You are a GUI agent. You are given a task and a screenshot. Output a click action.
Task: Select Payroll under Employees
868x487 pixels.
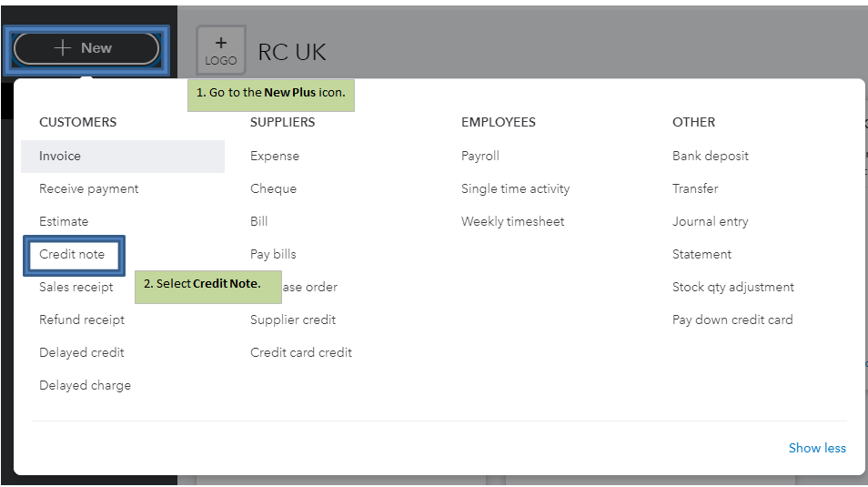click(480, 156)
